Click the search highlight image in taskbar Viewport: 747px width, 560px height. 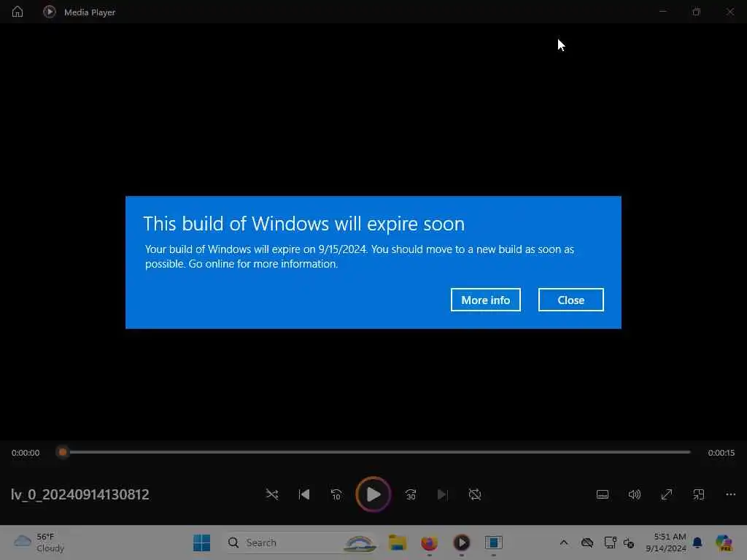tap(360, 542)
